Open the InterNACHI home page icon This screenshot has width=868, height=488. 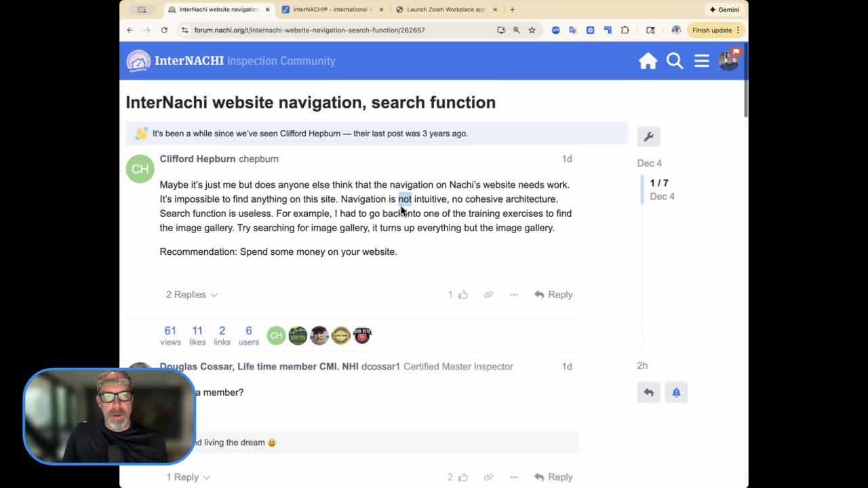648,61
